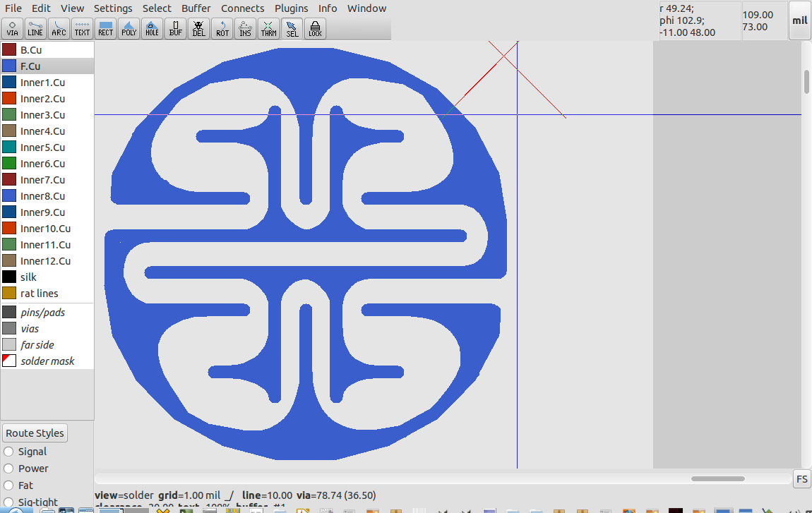Viewport: 812px width, 513px height.
Task: Open the Connects menu
Action: click(x=242, y=8)
